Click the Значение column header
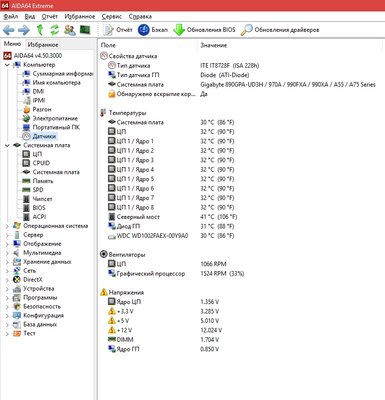 (x=213, y=45)
